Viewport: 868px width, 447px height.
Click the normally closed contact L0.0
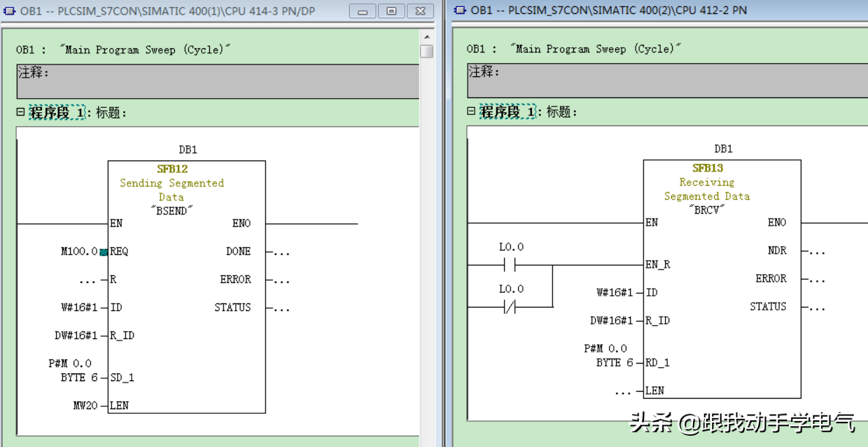coord(510,307)
